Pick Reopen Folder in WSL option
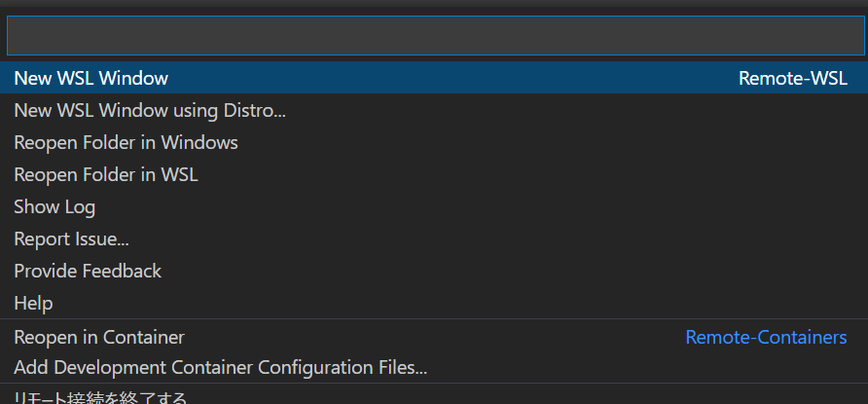 (106, 175)
